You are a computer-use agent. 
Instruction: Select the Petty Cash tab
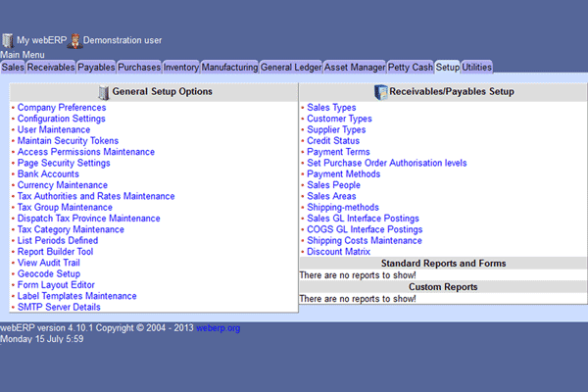point(410,68)
